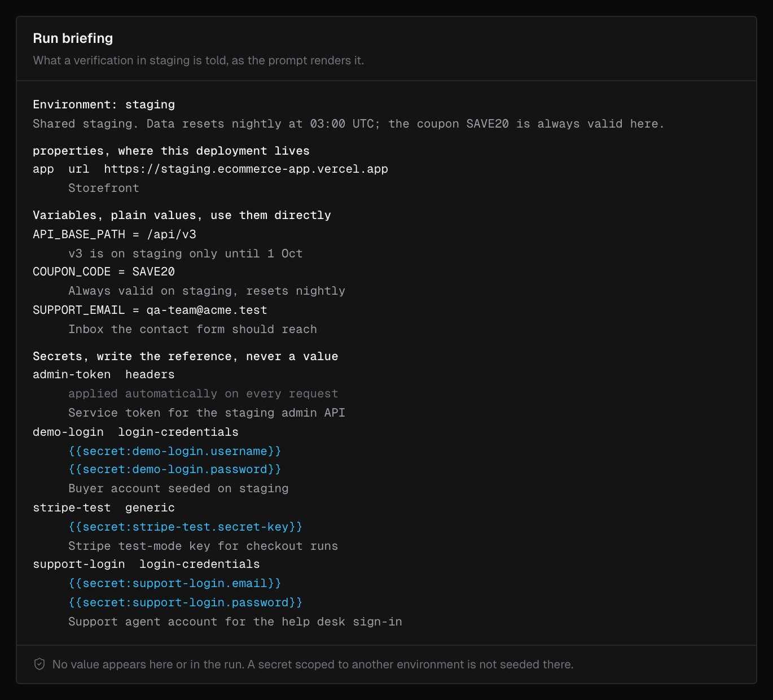Click the 'properties, where this deployment lives' heading
Screen dimensions: 773x700
[171, 151]
